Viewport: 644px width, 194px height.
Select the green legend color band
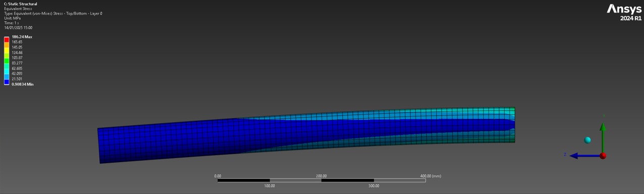7,61
